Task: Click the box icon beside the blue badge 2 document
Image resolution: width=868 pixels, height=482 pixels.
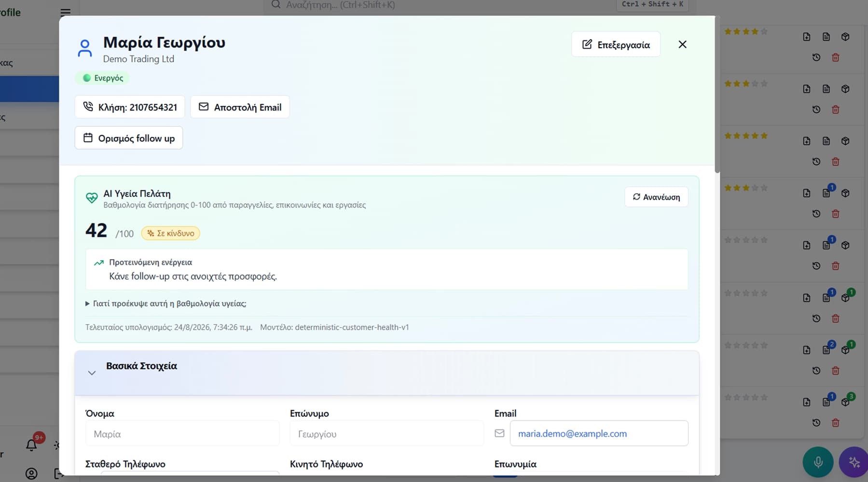Action: 845,350
